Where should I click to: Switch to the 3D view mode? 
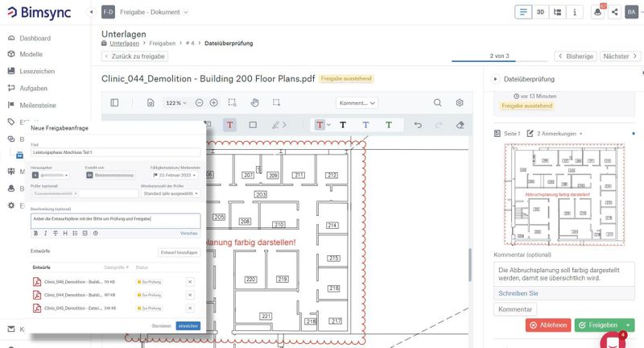point(541,12)
